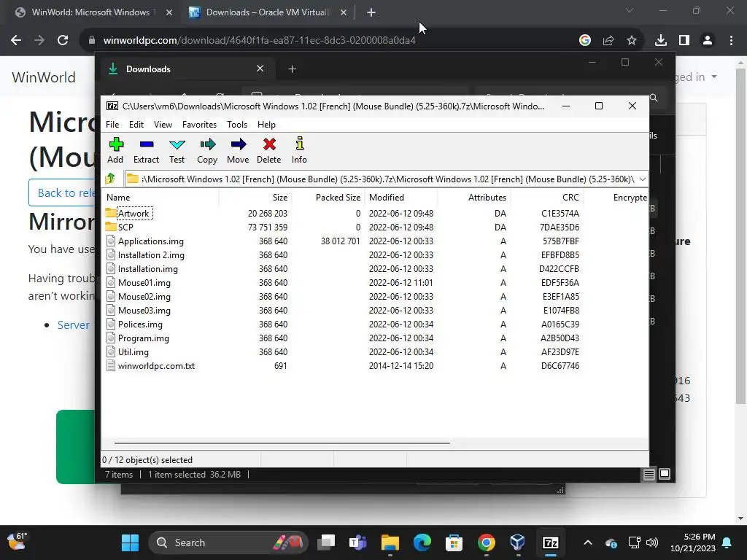This screenshot has width=747, height=560.
Task: Sort by the CRC column header
Action: [547, 197]
